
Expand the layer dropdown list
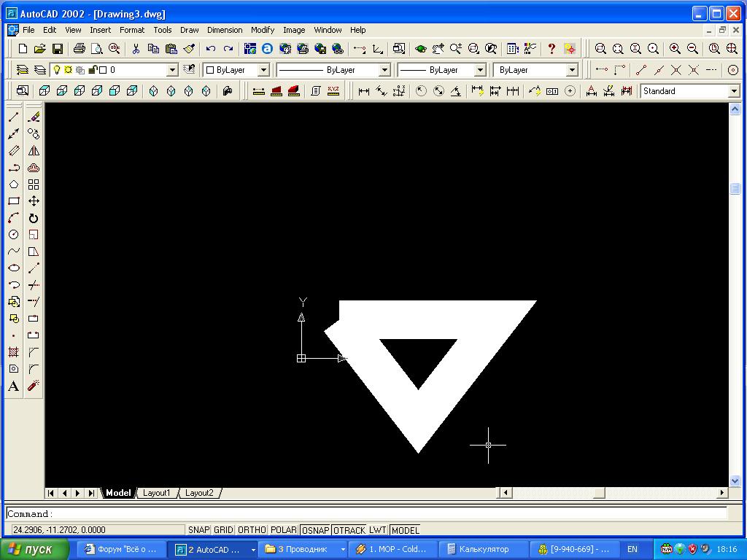tap(172, 70)
